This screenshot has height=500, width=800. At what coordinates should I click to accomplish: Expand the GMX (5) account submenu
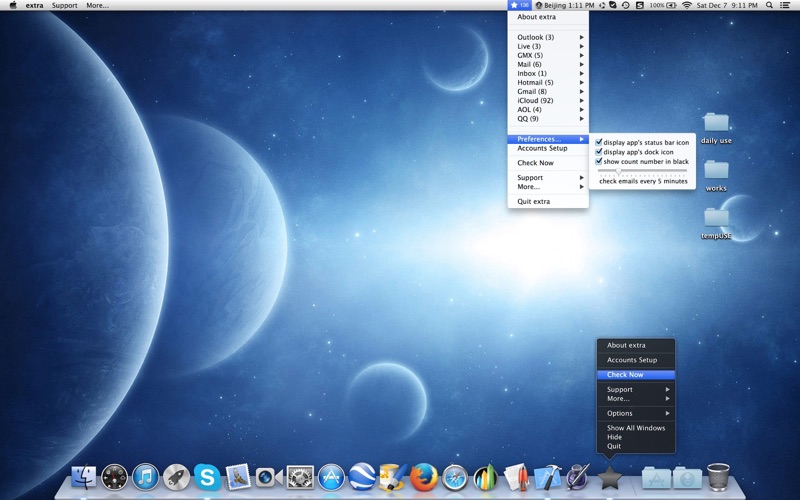tap(548, 55)
